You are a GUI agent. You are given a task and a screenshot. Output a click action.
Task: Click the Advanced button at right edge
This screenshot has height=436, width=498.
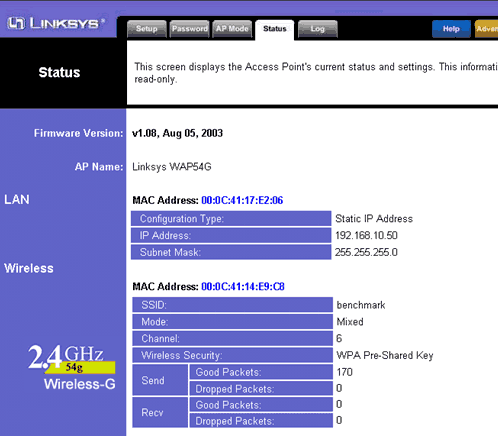(x=486, y=29)
